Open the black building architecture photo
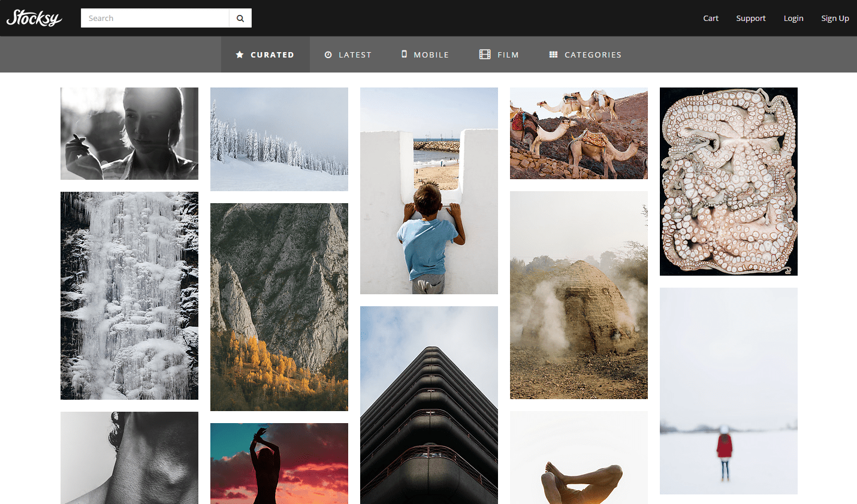 428,406
